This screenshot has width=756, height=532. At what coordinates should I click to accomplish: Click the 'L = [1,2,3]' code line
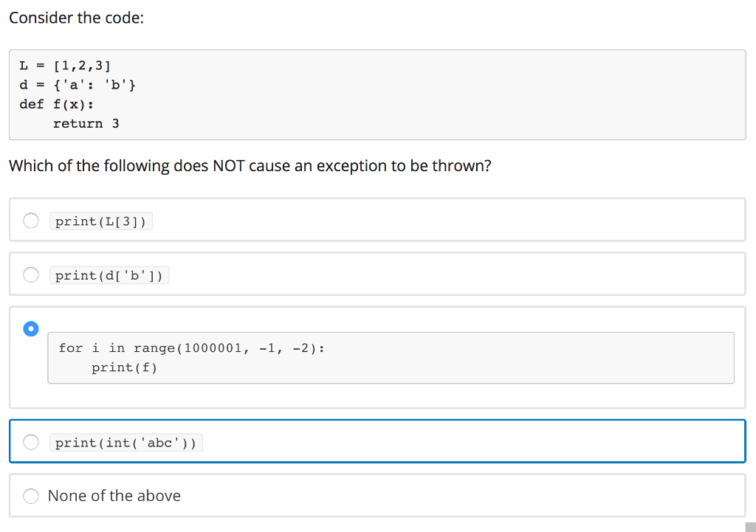click(65, 66)
